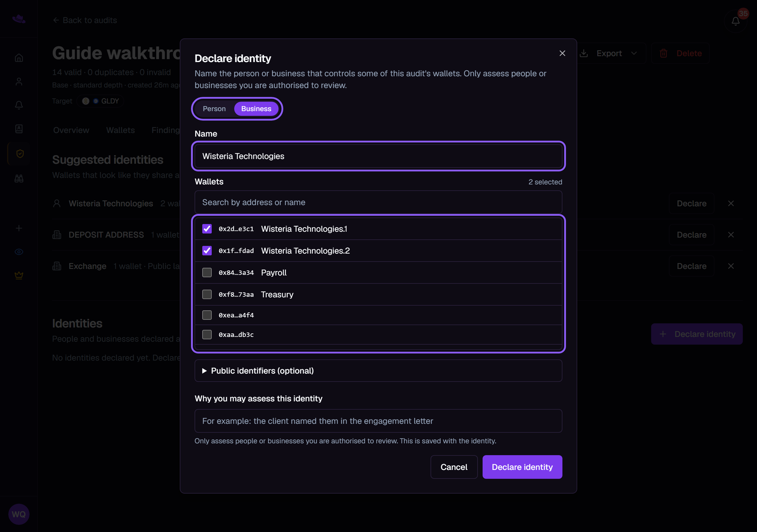Check the Payroll wallet checkbox
Screen dimensions: 757x532
tap(207, 273)
